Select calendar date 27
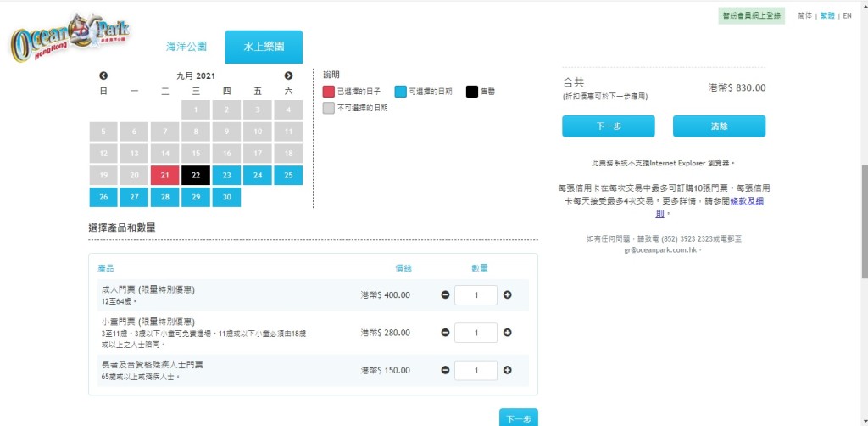The image size is (868, 426). (x=134, y=197)
